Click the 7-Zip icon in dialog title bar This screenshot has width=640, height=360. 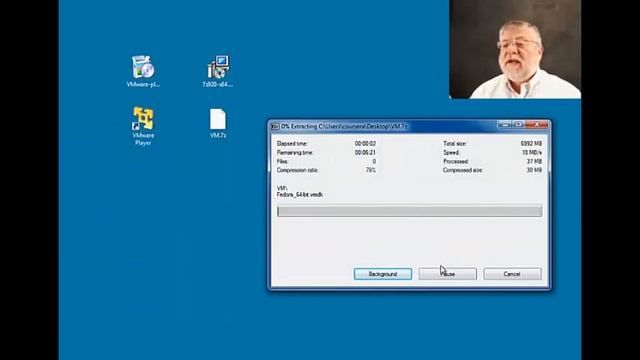tap(275, 127)
